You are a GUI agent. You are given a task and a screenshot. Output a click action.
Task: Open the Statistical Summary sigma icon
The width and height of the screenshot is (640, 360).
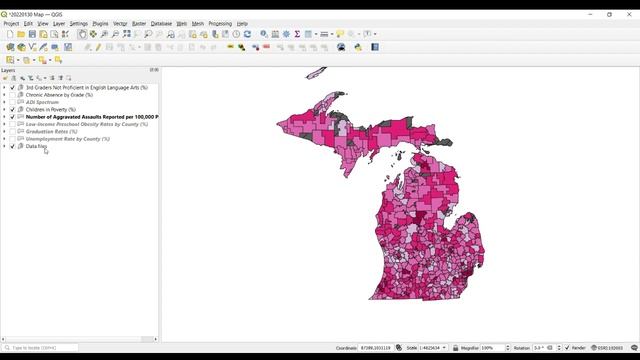[297, 34]
